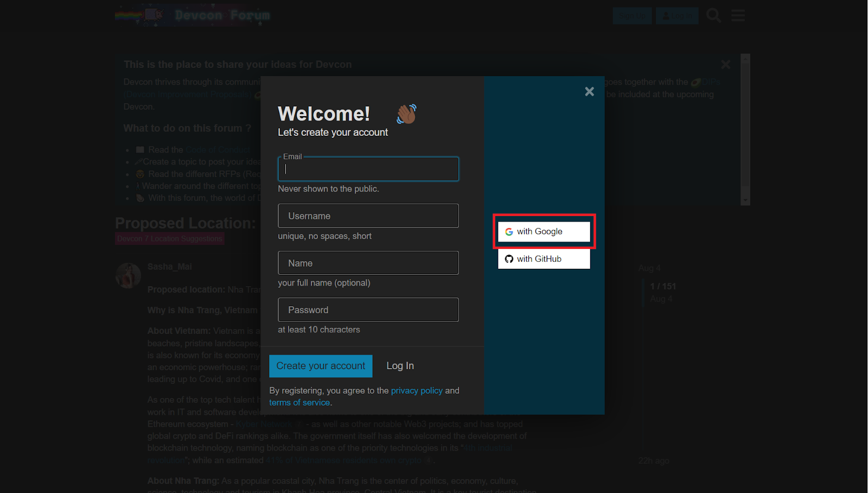Image resolution: width=868 pixels, height=493 pixels.
Task: Go to the Devcon Forum logo home
Action: (193, 15)
